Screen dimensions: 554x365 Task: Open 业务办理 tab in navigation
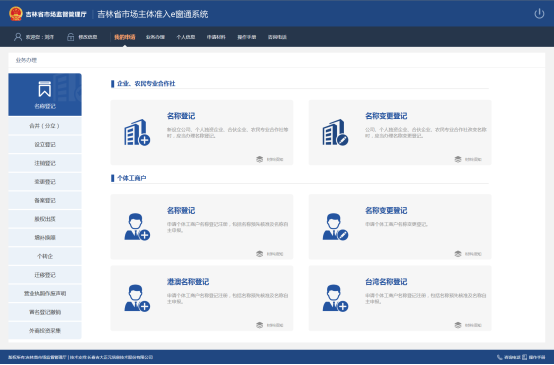[x=155, y=37]
